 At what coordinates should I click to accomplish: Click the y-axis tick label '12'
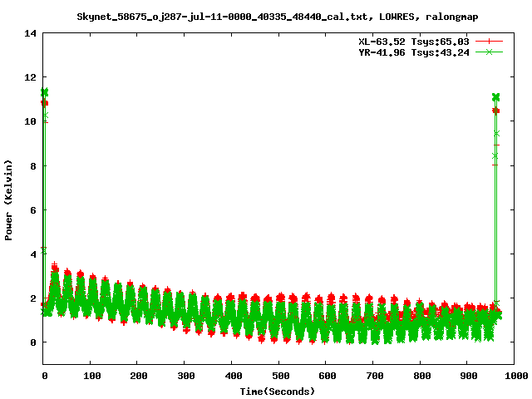point(30,77)
